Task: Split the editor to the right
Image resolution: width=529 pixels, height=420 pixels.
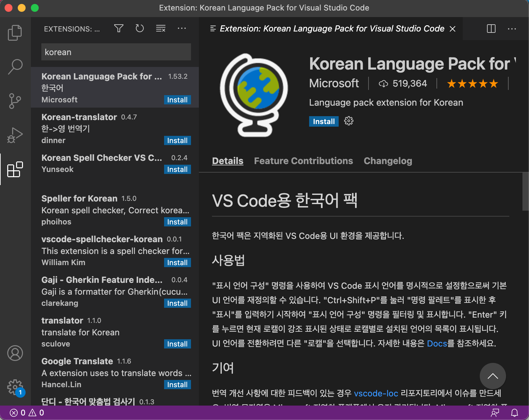Action: (491, 29)
